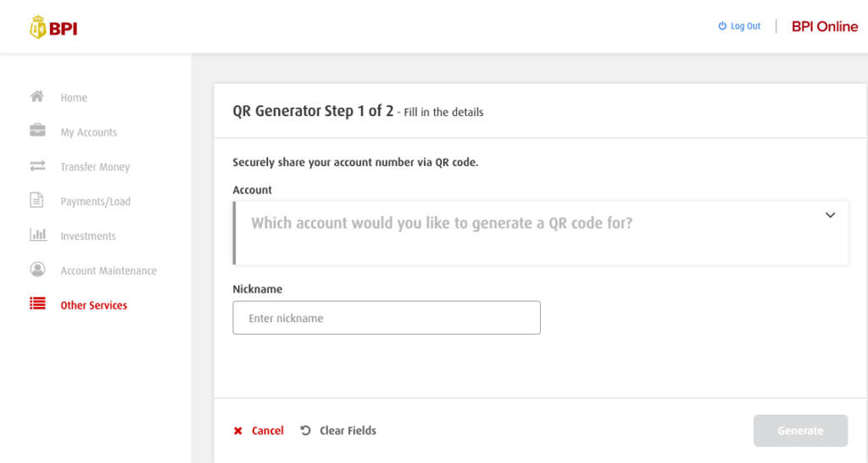Click the BPI logo in the header
This screenshot has width=868, height=463.
pos(53,28)
